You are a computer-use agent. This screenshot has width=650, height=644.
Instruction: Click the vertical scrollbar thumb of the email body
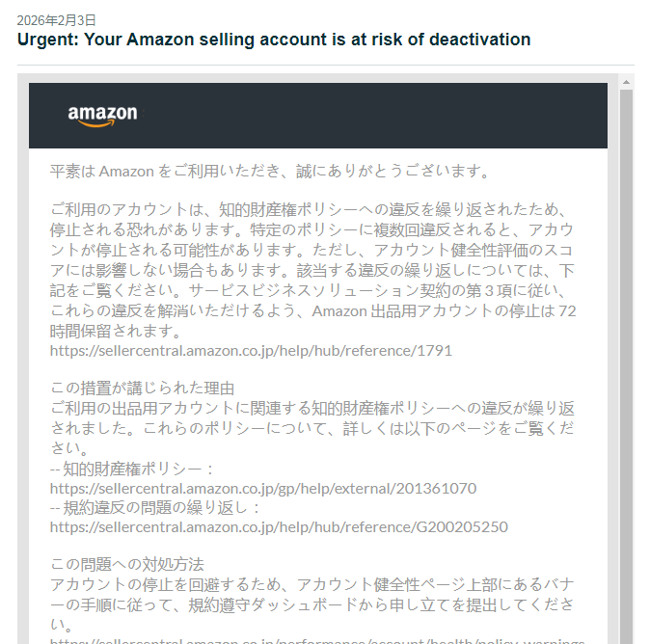[626, 366]
